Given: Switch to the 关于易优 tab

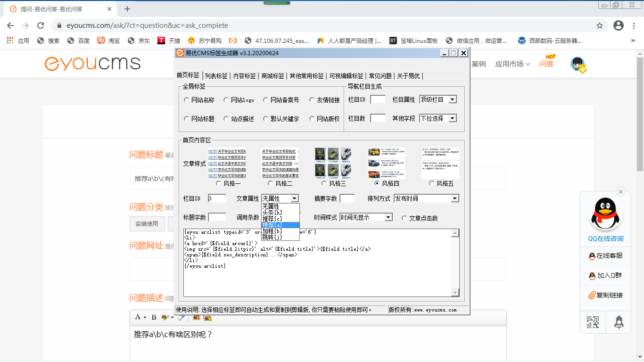Looking at the screenshot, I should tap(408, 76).
